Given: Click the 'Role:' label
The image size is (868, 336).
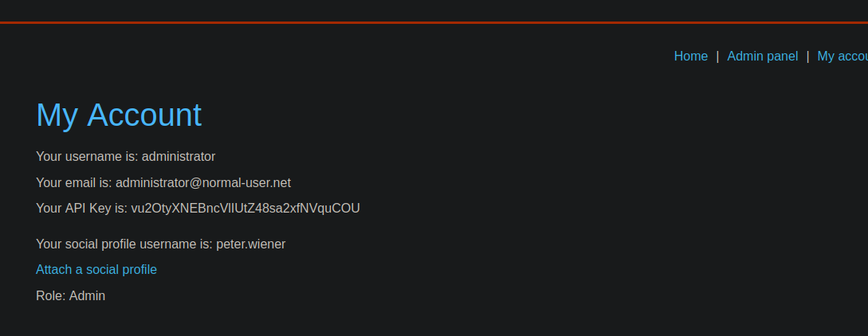Looking at the screenshot, I should (x=51, y=295).
